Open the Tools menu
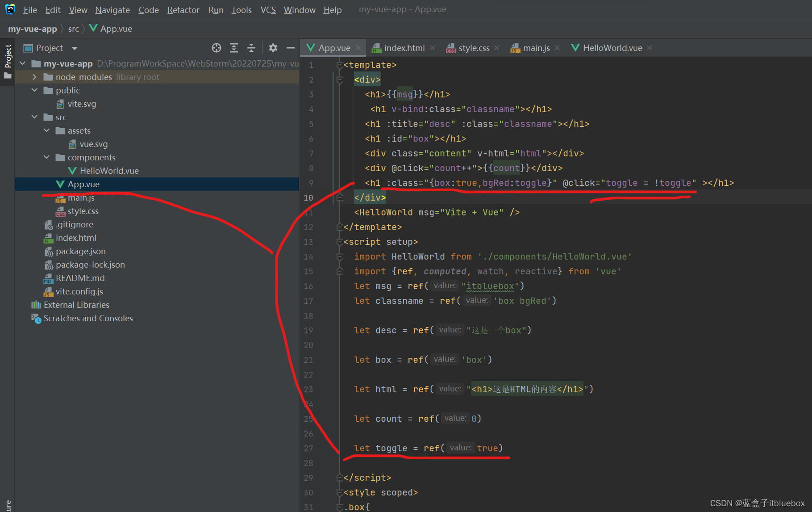Viewport: 812px width, 512px height. pyautogui.click(x=242, y=10)
